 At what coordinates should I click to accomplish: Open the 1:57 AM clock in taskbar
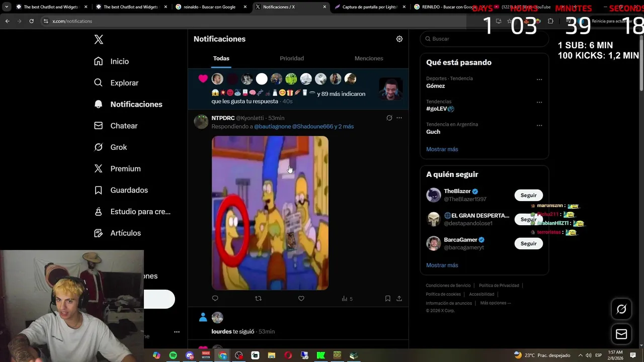pyautogui.click(x=615, y=355)
